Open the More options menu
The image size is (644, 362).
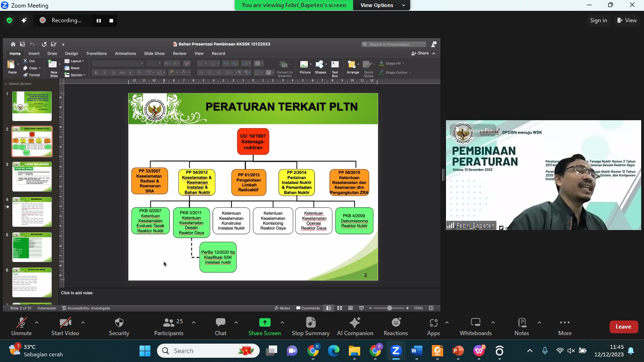coord(565,327)
